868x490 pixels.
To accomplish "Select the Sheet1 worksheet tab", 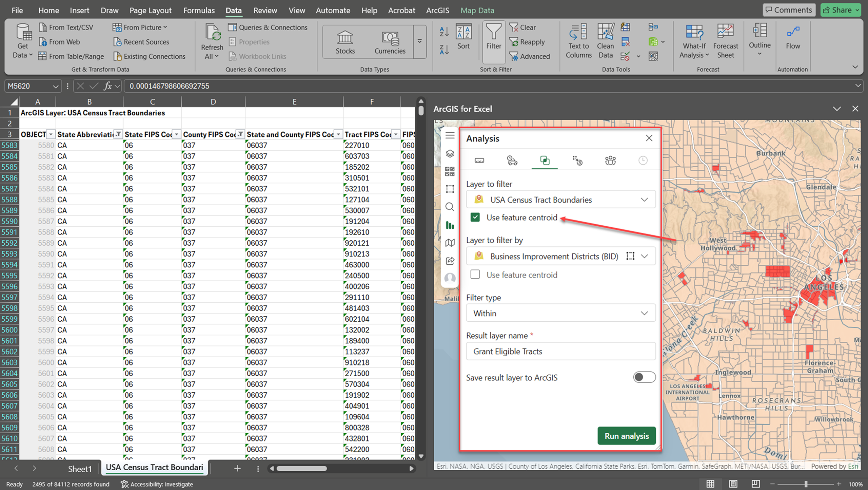I will point(80,469).
